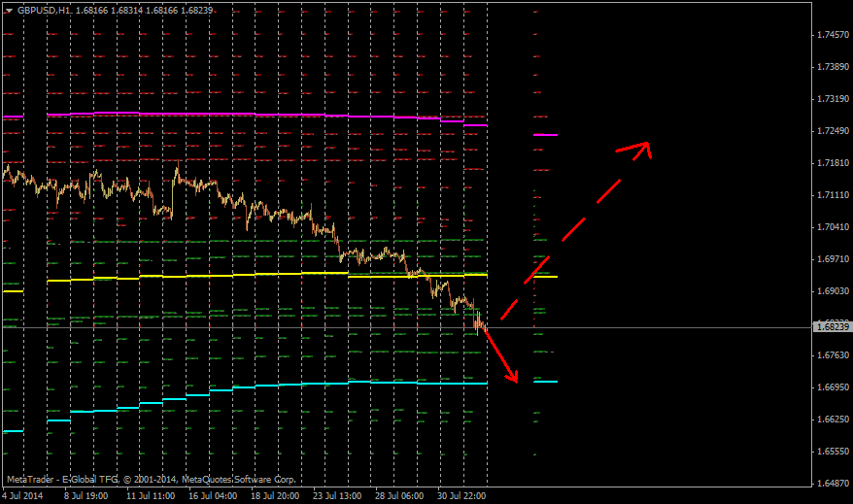Click time axis label 23 Jul 13:00
The height and width of the screenshot is (504, 853).
[x=337, y=496]
